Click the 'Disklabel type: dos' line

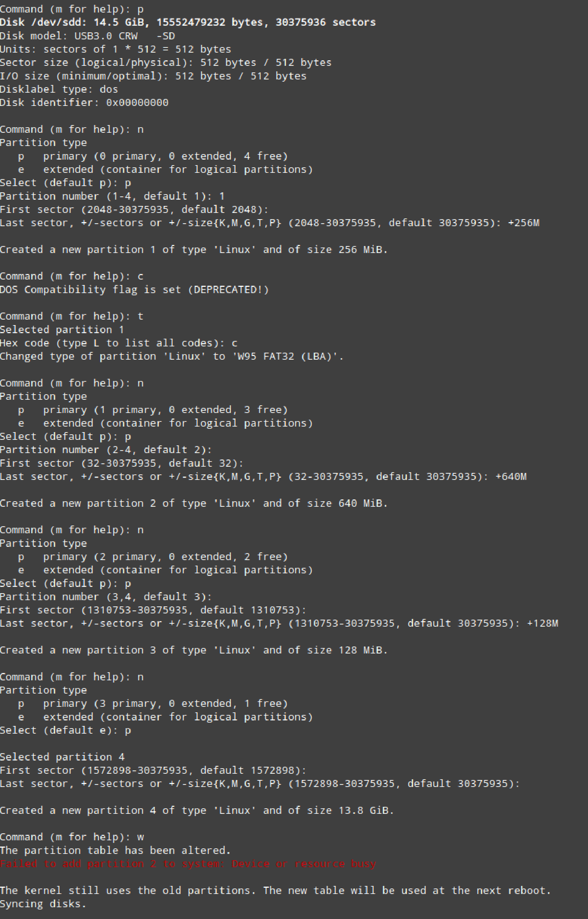[x=59, y=89]
